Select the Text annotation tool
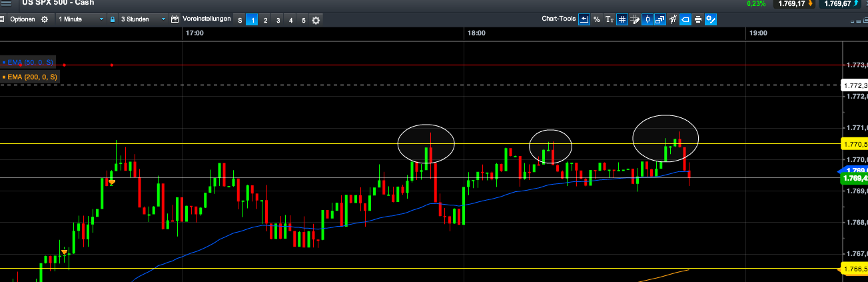This screenshot has width=868, height=282. [x=610, y=19]
